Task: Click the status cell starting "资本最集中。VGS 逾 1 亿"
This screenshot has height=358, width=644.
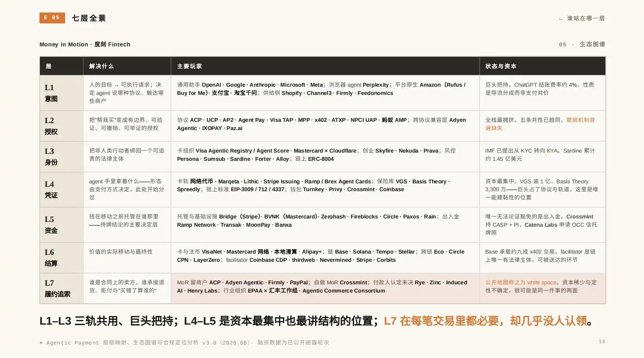Action: pos(542,189)
